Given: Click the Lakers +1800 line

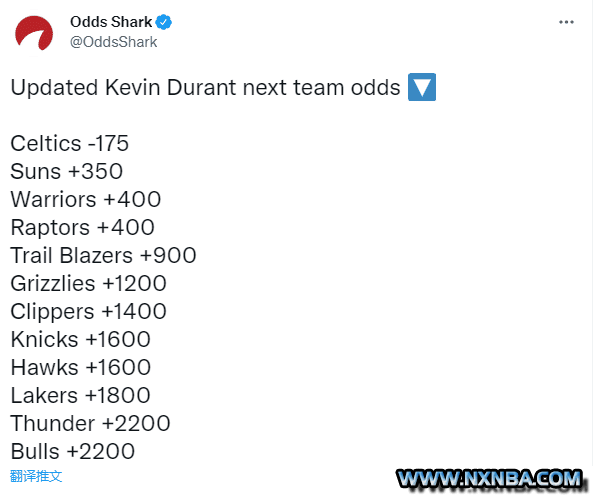Looking at the screenshot, I should click(81, 395).
